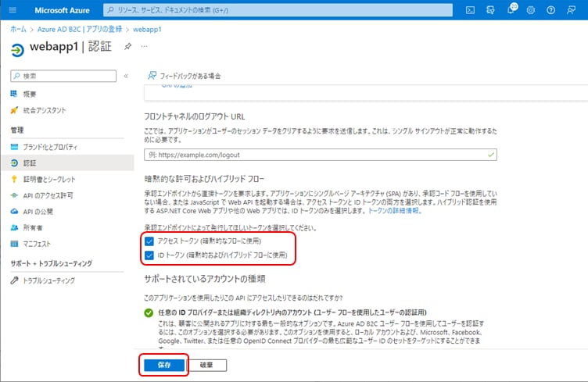Open portal settings gear

531,10
